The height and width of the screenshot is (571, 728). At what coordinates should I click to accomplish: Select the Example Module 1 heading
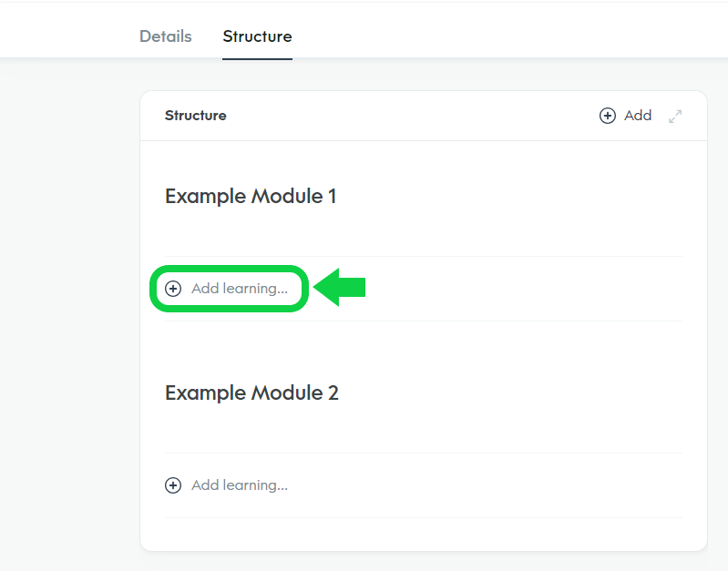tap(251, 196)
